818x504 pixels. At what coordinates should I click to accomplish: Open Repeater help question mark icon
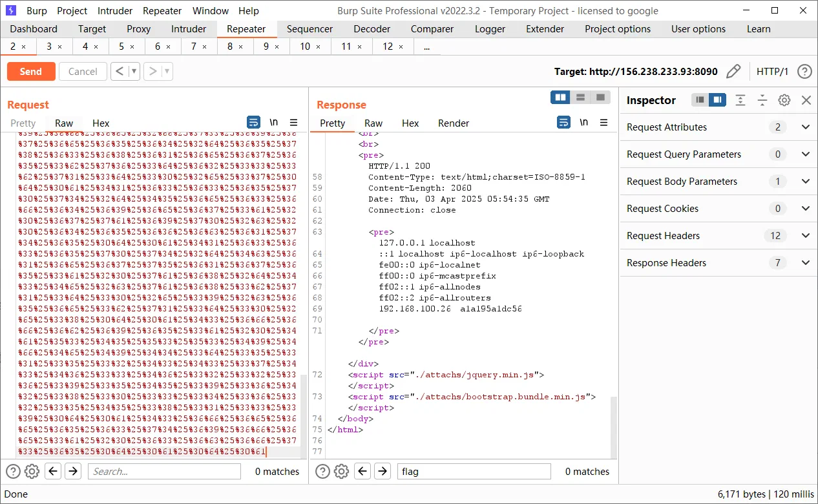pyautogui.click(x=804, y=71)
